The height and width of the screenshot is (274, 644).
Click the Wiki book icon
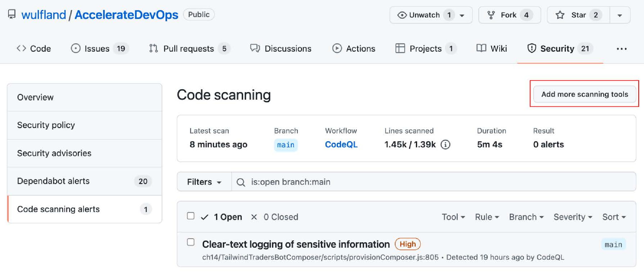click(481, 48)
